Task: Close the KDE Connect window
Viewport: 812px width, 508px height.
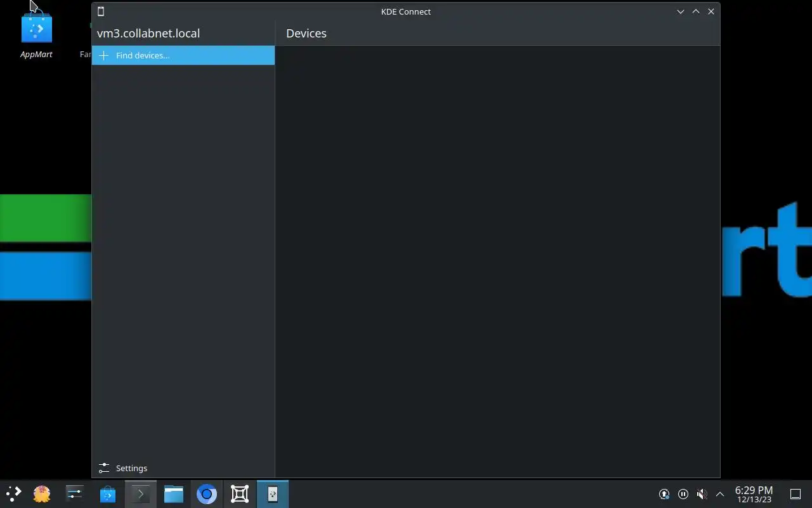Action: [711, 11]
